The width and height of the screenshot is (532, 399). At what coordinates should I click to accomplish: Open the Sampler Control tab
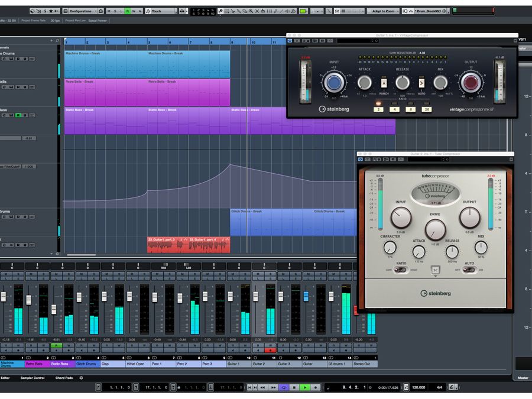[33, 378]
